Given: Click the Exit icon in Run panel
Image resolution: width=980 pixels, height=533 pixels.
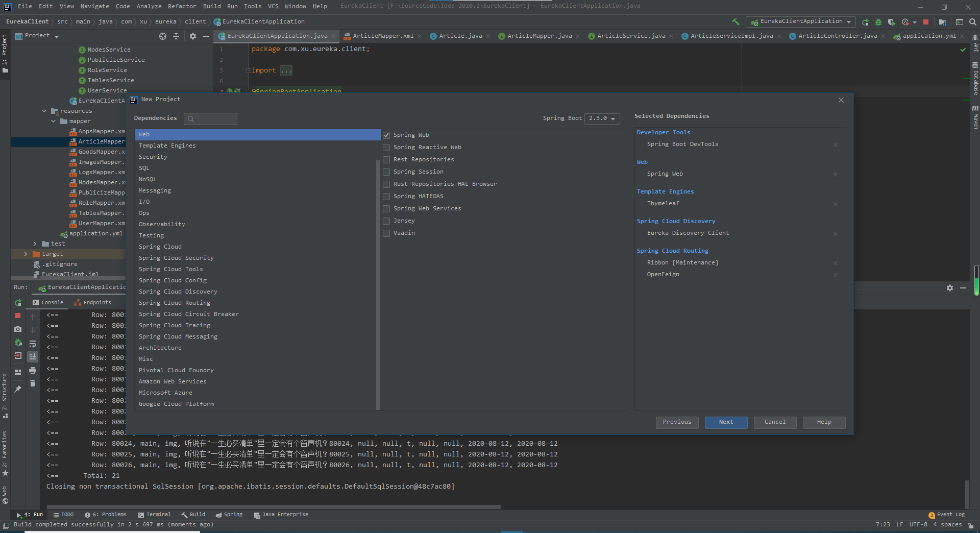Looking at the screenshot, I should (18, 356).
